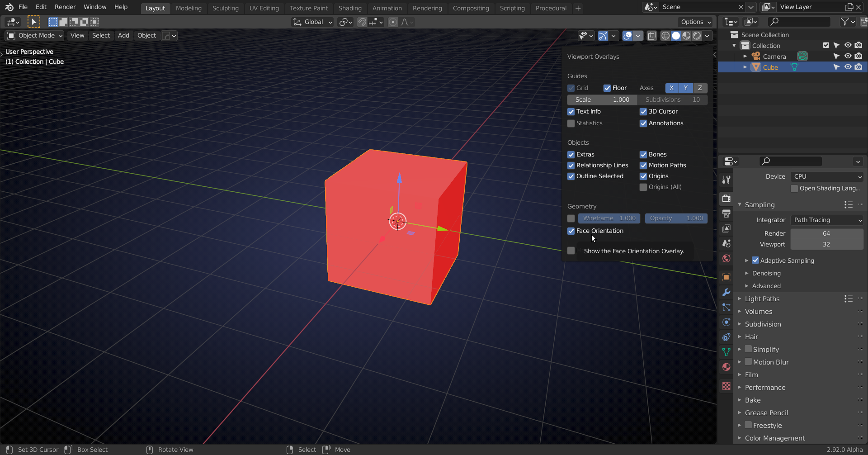The width and height of the screenshot is (868, 455).
Task: Click the Options button in viewport header
Action: (695, 22)
